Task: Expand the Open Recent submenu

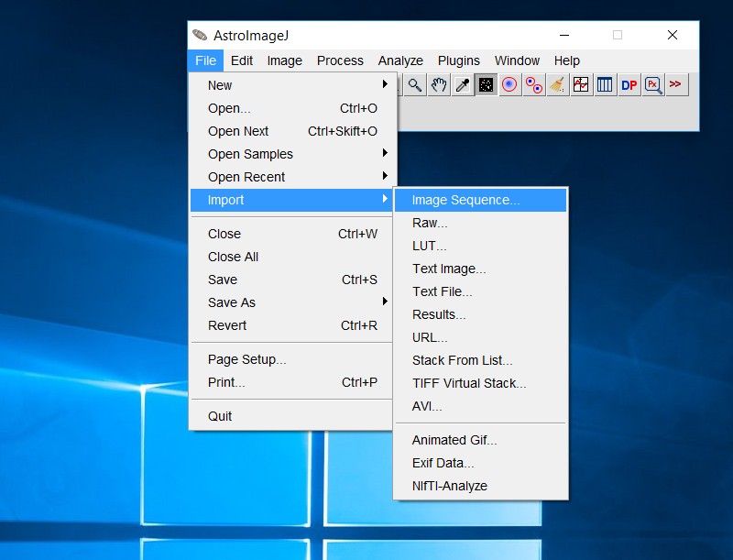Action: tap(292, 177)
